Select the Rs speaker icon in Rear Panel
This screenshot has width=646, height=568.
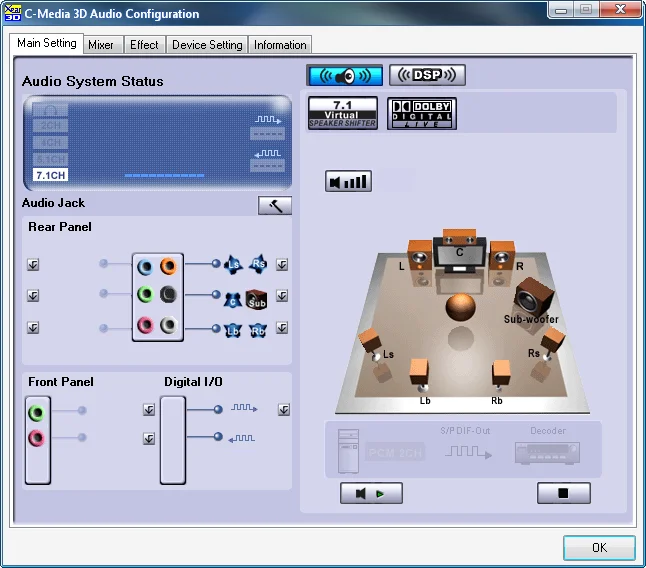coord(258,264)
